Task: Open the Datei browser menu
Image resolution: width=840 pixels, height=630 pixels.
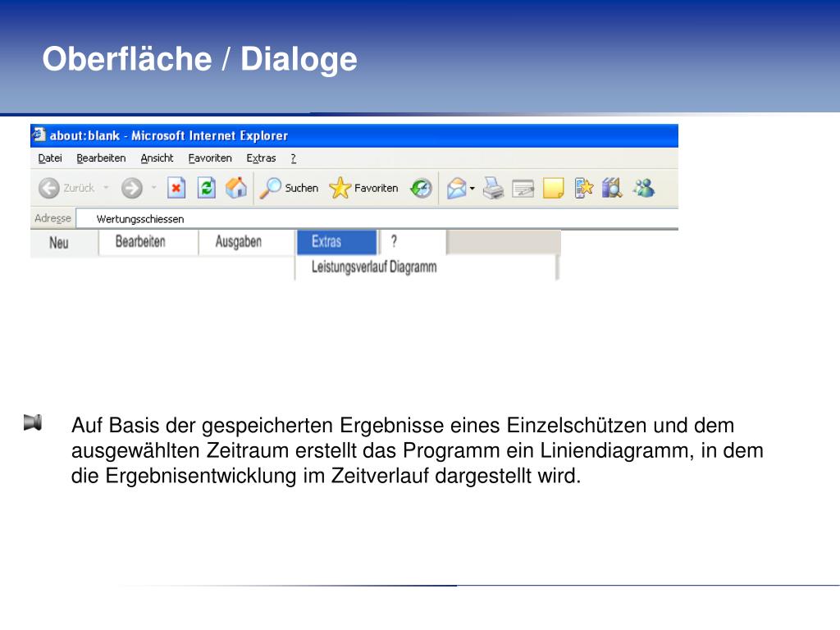Action: click(50, 158)
